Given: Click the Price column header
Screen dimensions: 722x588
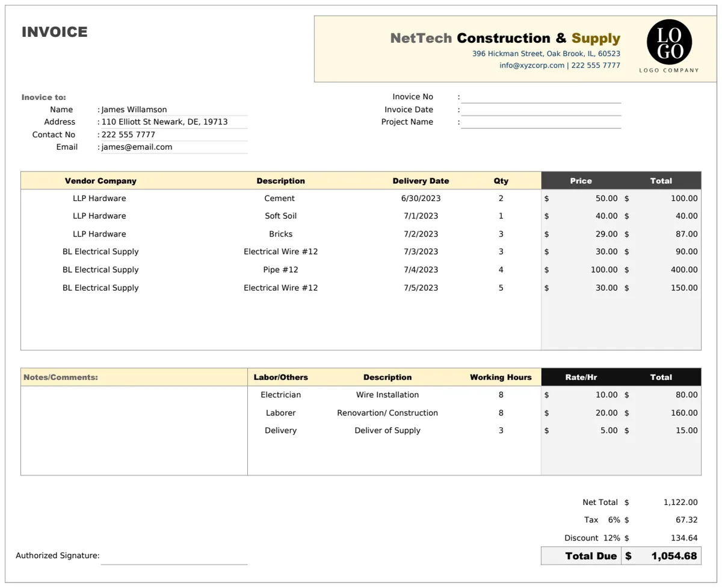Looking at the screenshot, I should coord(581,181).
